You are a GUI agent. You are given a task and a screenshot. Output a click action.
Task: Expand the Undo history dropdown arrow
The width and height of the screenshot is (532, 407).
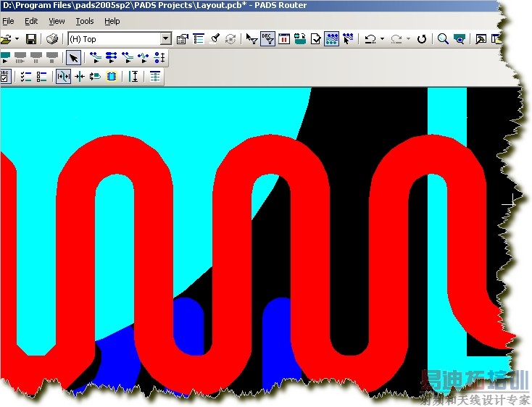pos(383,39)
